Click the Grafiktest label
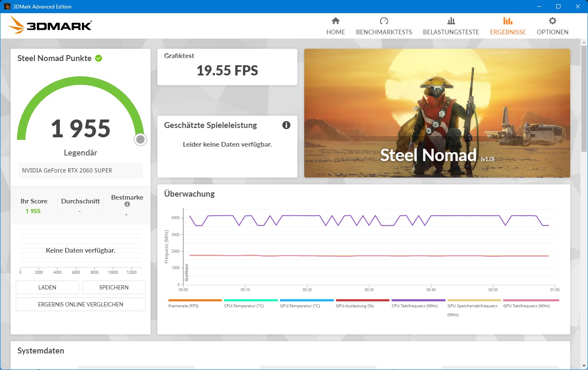Image resolution: width=588 pixels, height=370 pixels. click(x=179, y=56)
